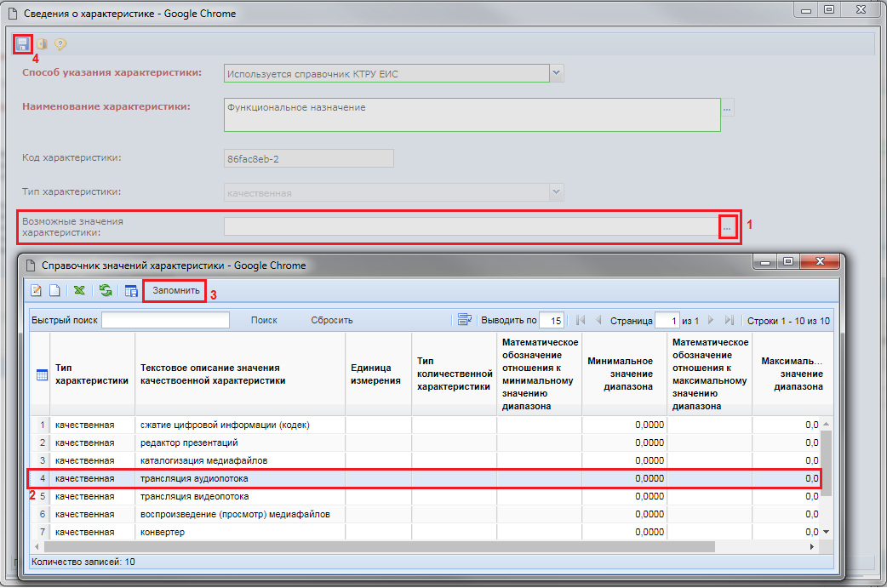Click the table layout settings icon

[x=131, y=291]
